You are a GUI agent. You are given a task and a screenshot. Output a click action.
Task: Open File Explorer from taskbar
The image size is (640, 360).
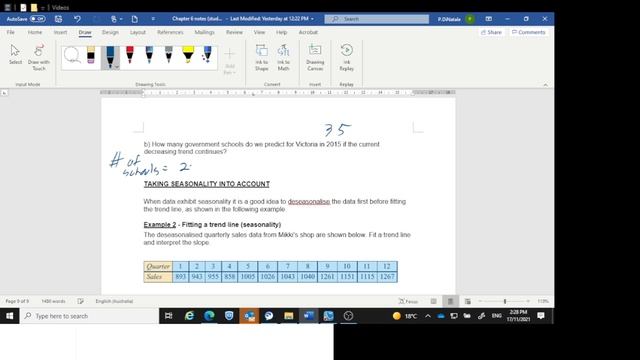tap(289, 316)
